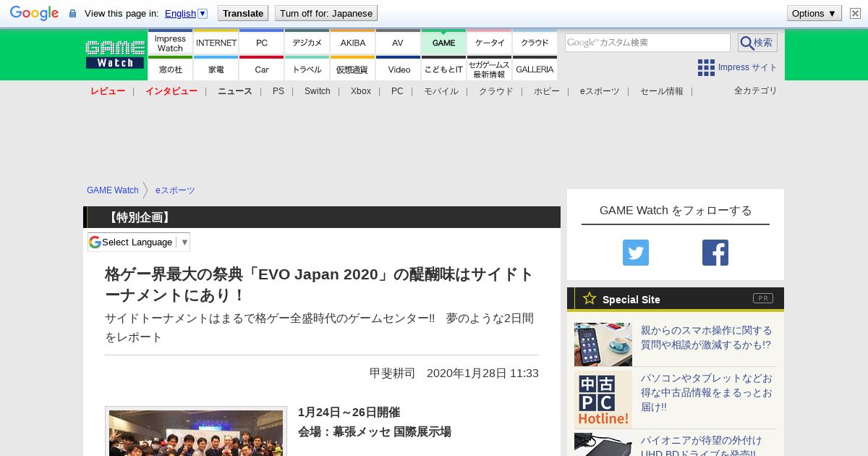Turn off translation for Japanese
The width and height of the screenshot is (868, 456).
coord(326,13)
